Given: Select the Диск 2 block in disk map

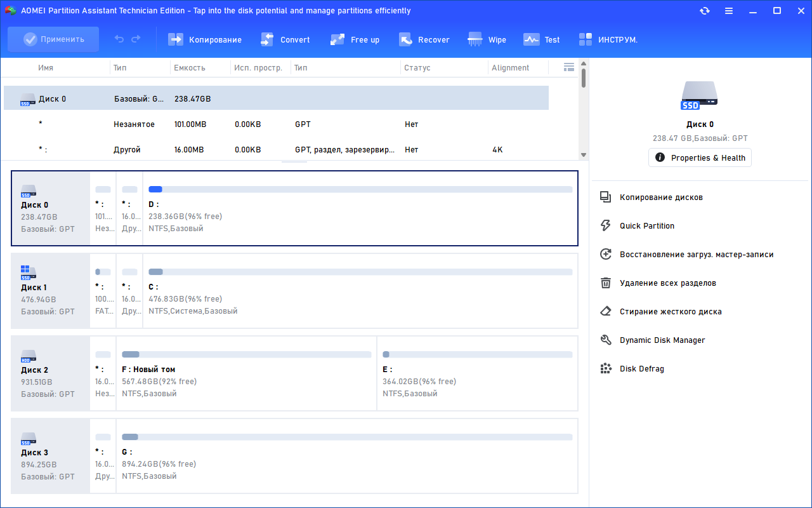Looking at the screenshot, I should tap(51, 373).
